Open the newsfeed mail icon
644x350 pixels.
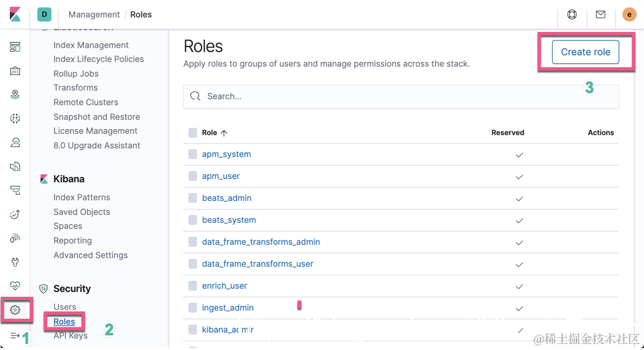tap(601, 15)
